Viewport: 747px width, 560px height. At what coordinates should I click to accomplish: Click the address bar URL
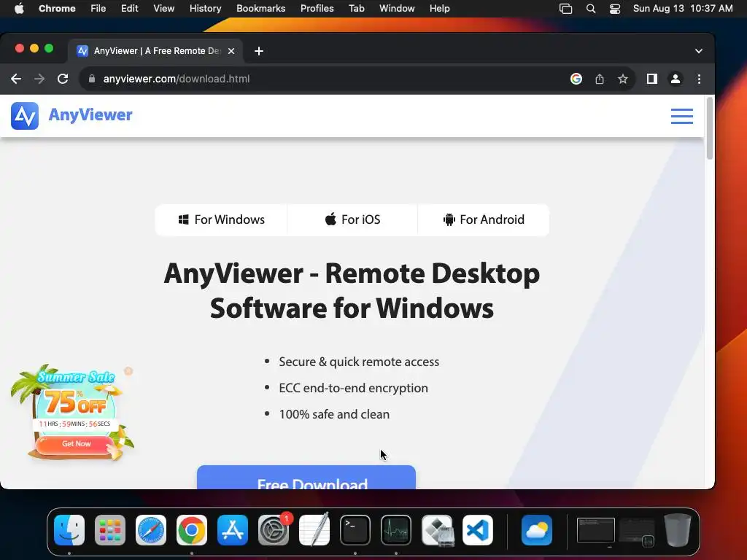[x=177, y=79]
